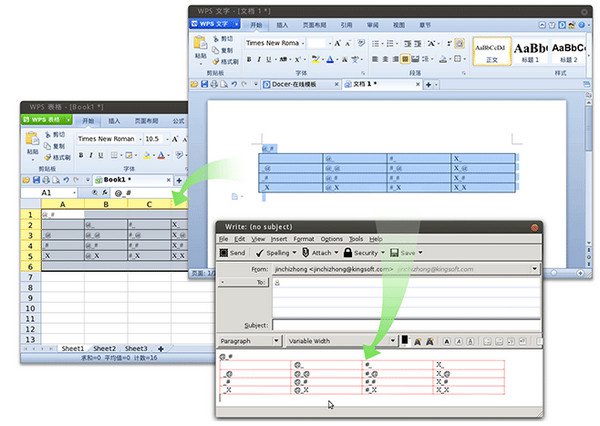This screenshot has height=426, width=600.
Task: Click Print icon in WPS Writer quick toolbar
Action: click(x=214, y=84)
